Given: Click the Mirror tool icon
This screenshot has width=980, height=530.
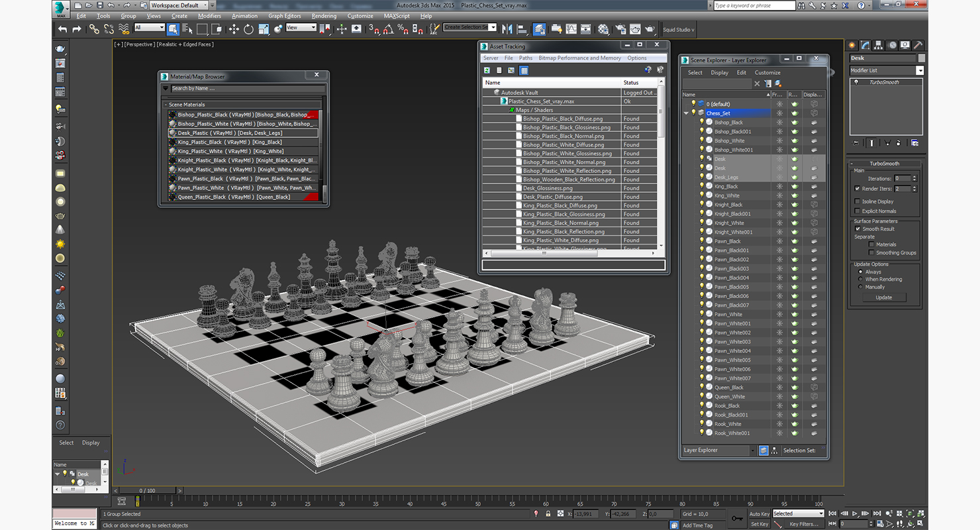Looking at the screenshot, I should (507, 29).
